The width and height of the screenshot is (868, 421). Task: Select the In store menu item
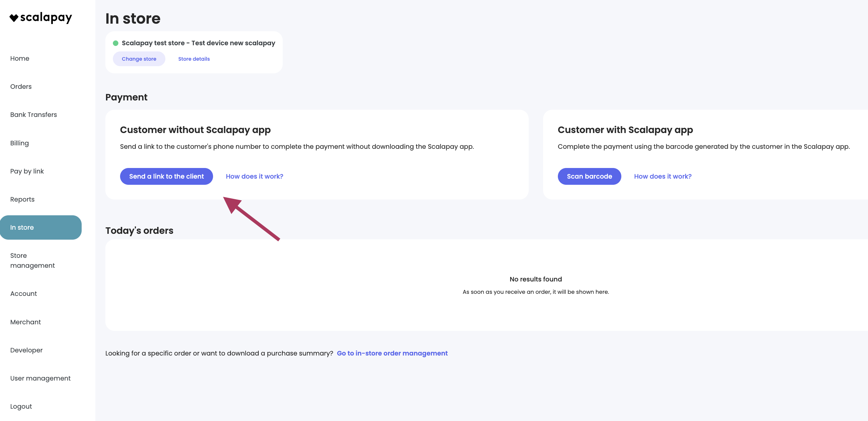(x=41, y=227)
